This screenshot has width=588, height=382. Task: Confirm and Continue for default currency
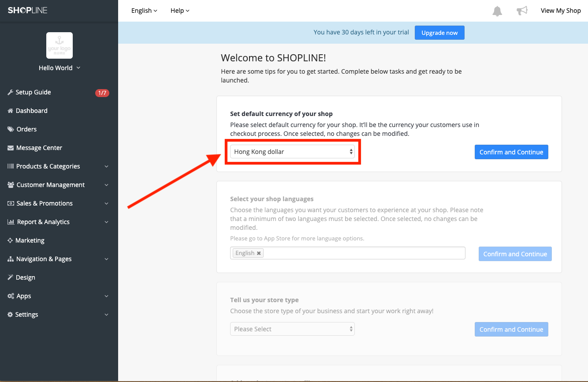(511, 152)
